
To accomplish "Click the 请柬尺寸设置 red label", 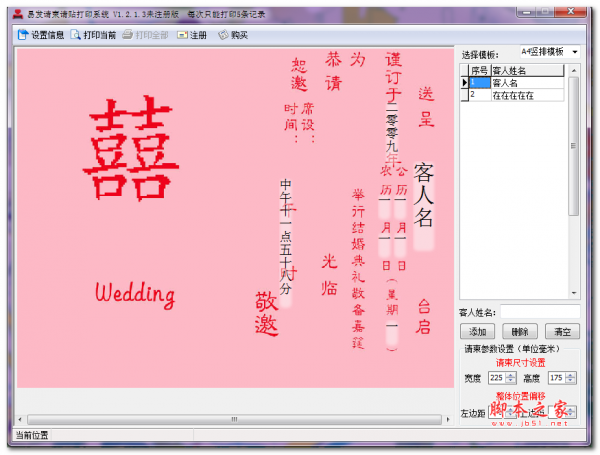I will pyautogui.click(x=520, y=362).
